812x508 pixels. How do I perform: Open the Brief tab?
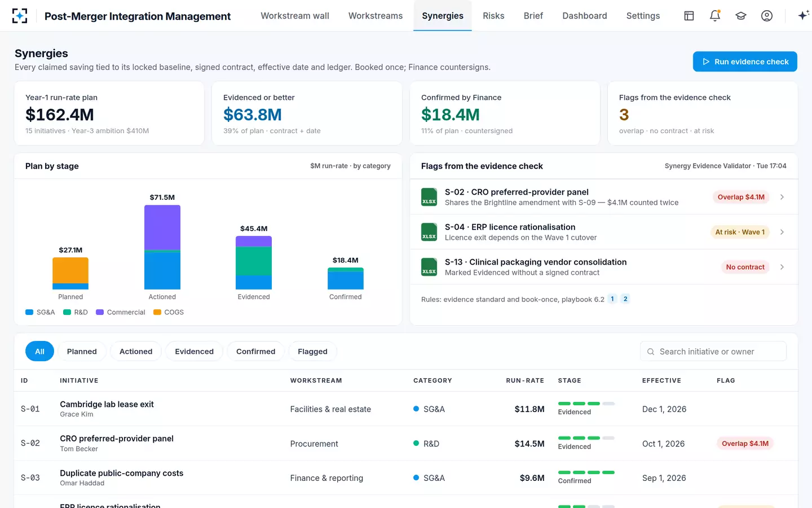533,16
